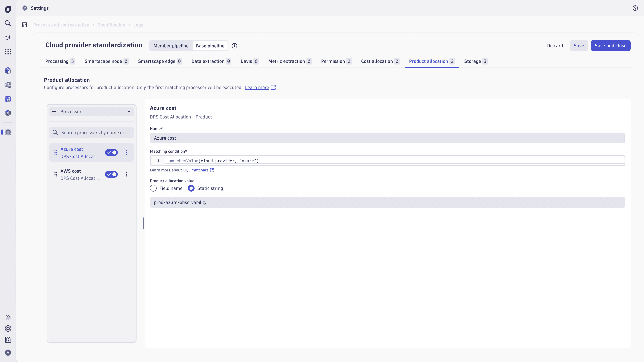The image size is (644, 362).
Task: Edit the Matching condition code editor
Action: tap(388, 161)
